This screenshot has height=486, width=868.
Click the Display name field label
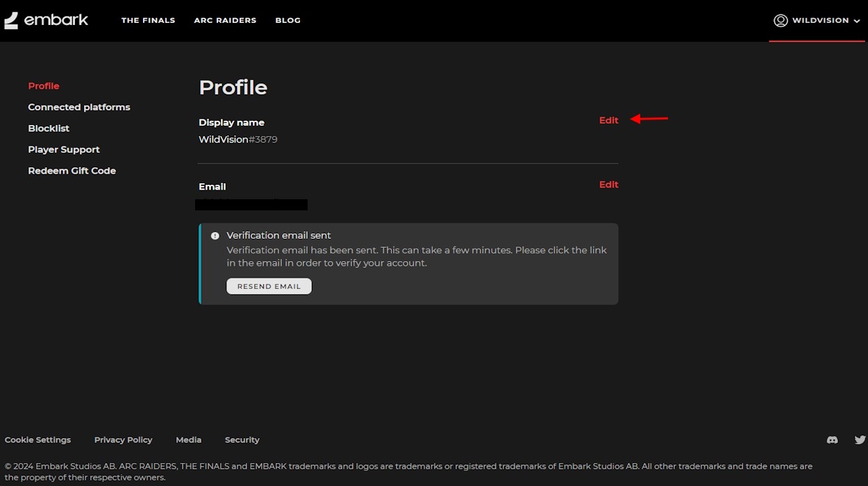(231, 122)
